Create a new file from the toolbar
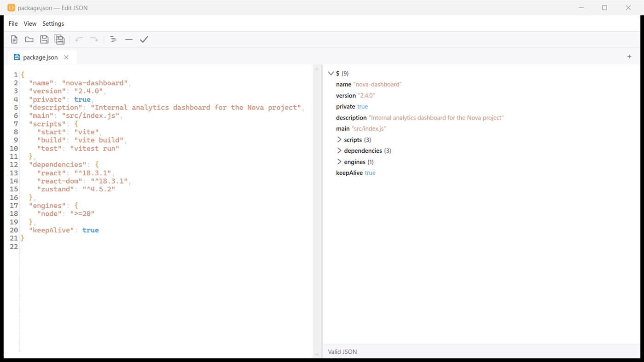The image size is (644, 362). point(14,40)
